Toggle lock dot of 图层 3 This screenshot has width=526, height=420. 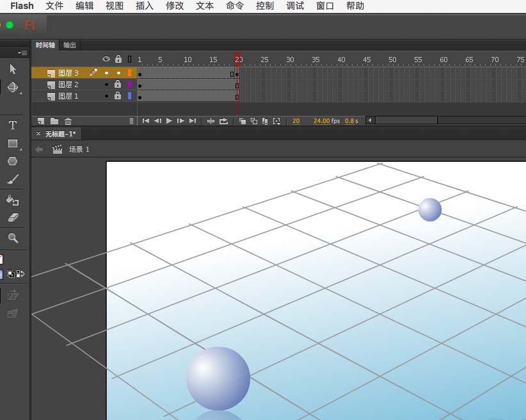click(118, 73)
